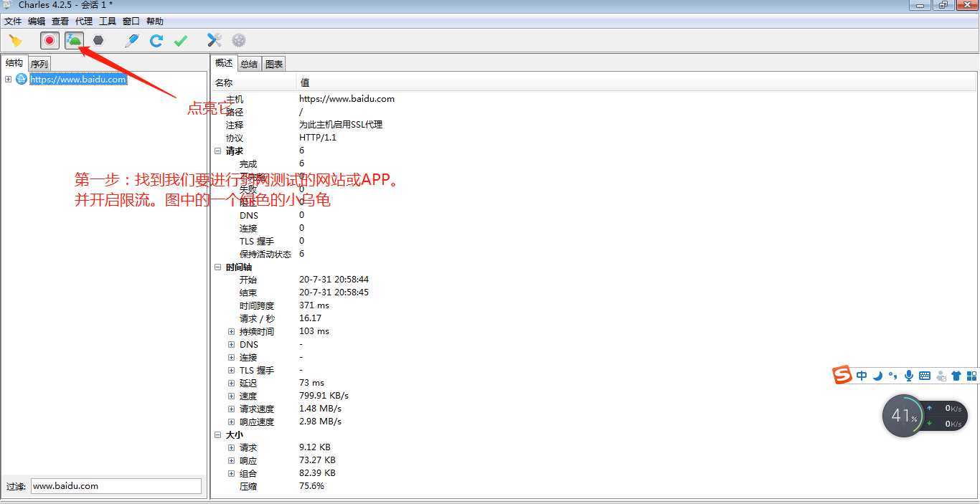Click the 过滤 filter input field
Viewport: 980px width, 504px height.
click(x=116, y=485)
